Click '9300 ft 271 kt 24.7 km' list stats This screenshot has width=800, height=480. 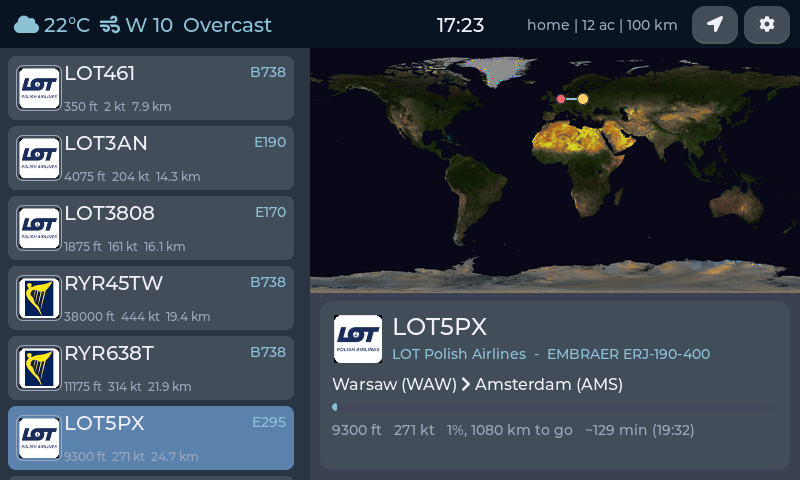coord(131,457)
